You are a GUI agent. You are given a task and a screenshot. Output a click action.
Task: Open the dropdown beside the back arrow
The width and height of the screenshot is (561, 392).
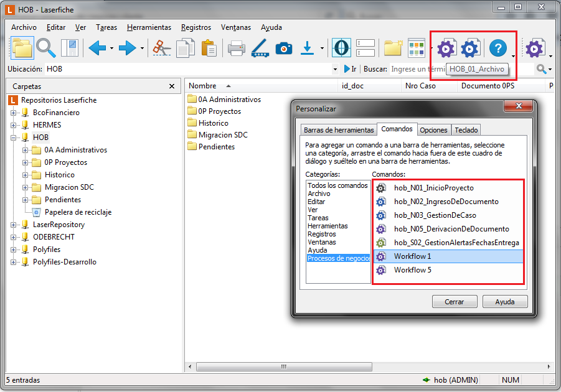[x=111, y=49]
